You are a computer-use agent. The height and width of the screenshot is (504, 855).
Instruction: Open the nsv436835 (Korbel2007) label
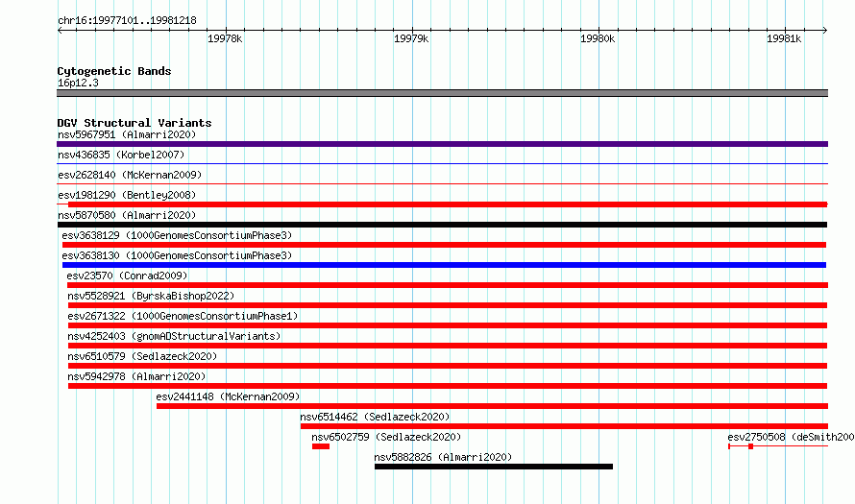tap(121, 155)
